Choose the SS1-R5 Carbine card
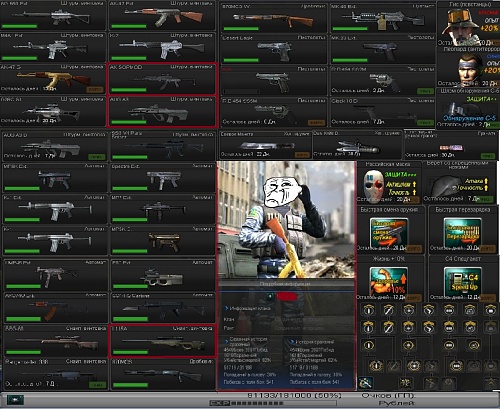Screen dimensions: 500x409 (163, 308)
